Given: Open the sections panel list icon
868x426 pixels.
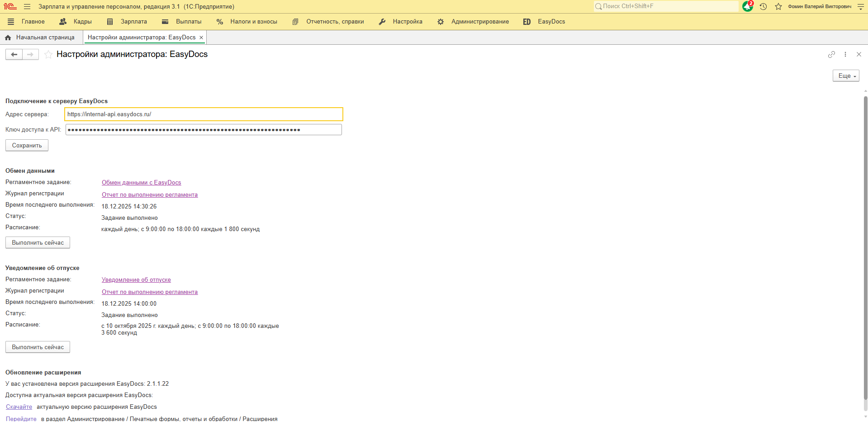Looking at the screenshot, I should tap(11, 22).
